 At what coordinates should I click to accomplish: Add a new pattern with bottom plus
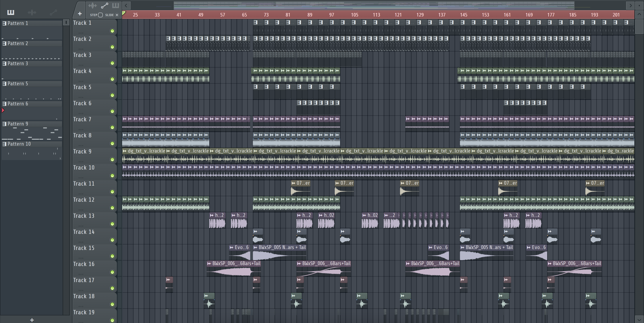click(x=32, y=320)
